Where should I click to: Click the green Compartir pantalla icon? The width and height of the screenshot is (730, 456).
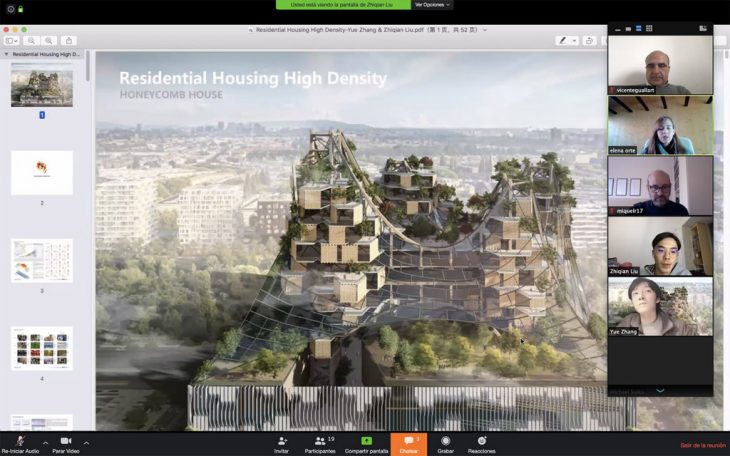366,441
